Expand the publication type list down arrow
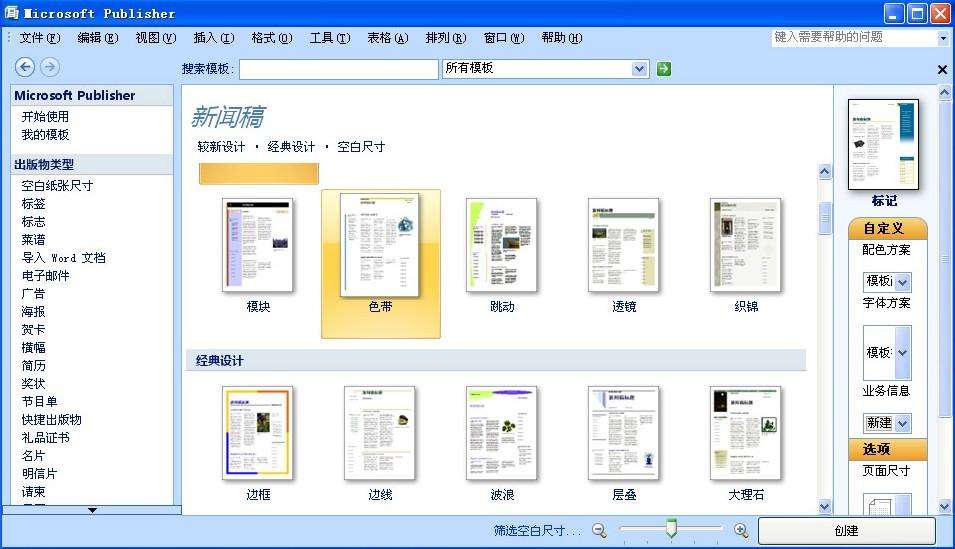The height and width of the screenshot is (549, 955). [92, 510]
